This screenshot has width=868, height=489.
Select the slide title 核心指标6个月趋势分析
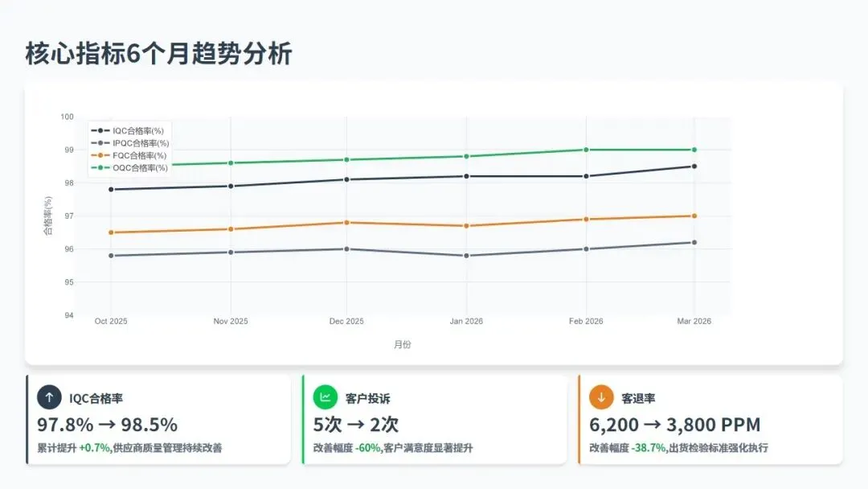click(x=158, y=54)
